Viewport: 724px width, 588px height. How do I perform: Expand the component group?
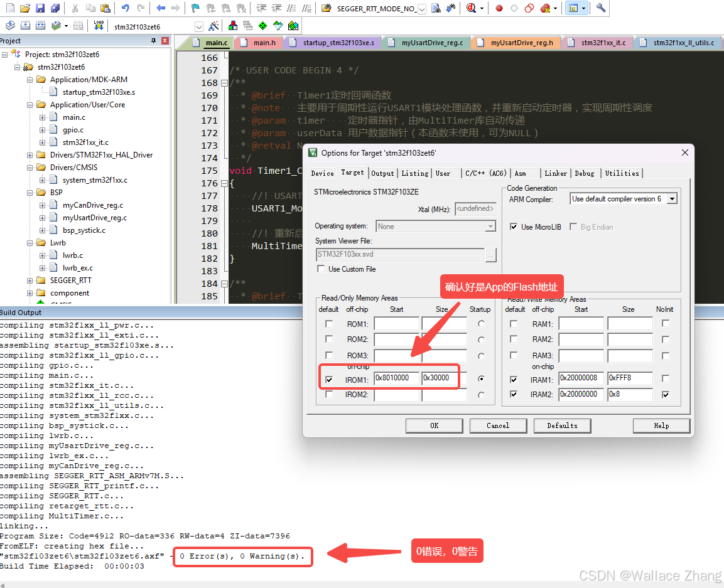[30, 293]
